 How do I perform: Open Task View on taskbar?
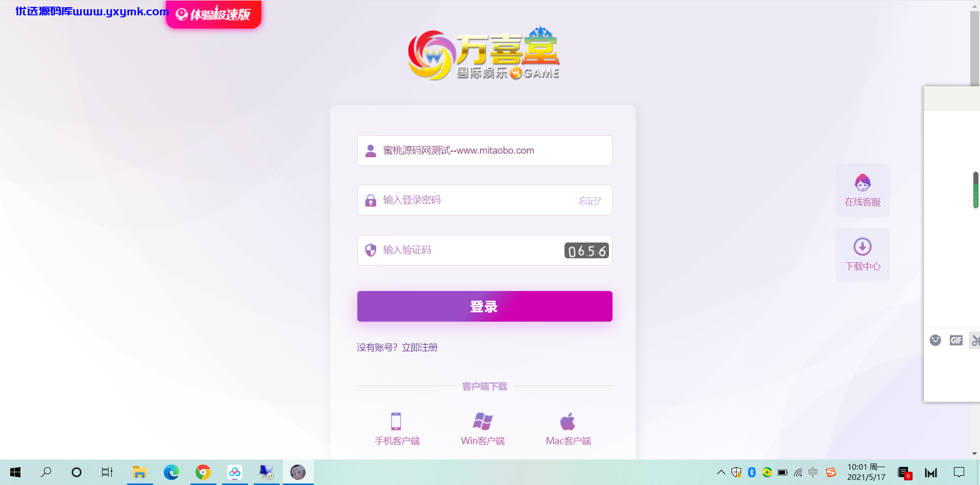107,472
